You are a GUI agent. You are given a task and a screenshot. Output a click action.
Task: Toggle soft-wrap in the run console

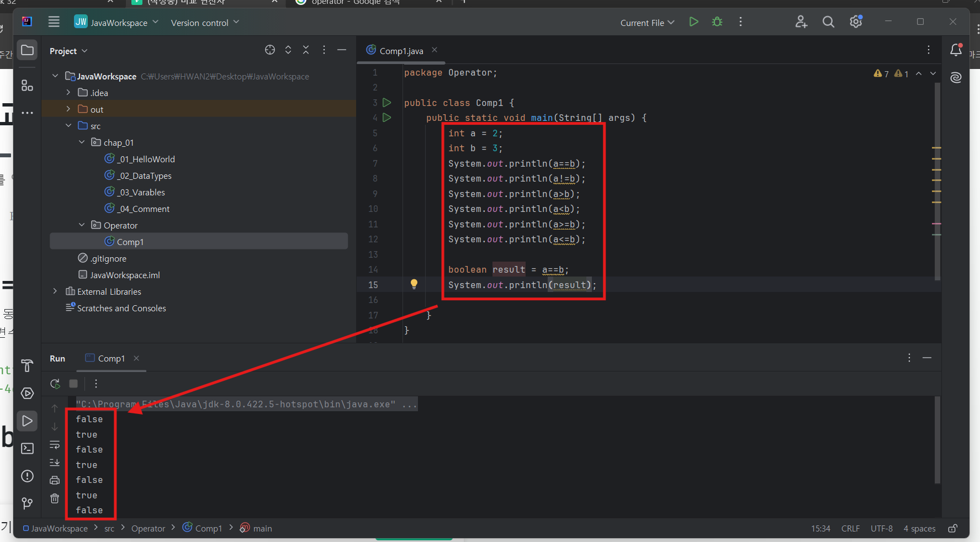pyautogui.click(x=55, y=445)
